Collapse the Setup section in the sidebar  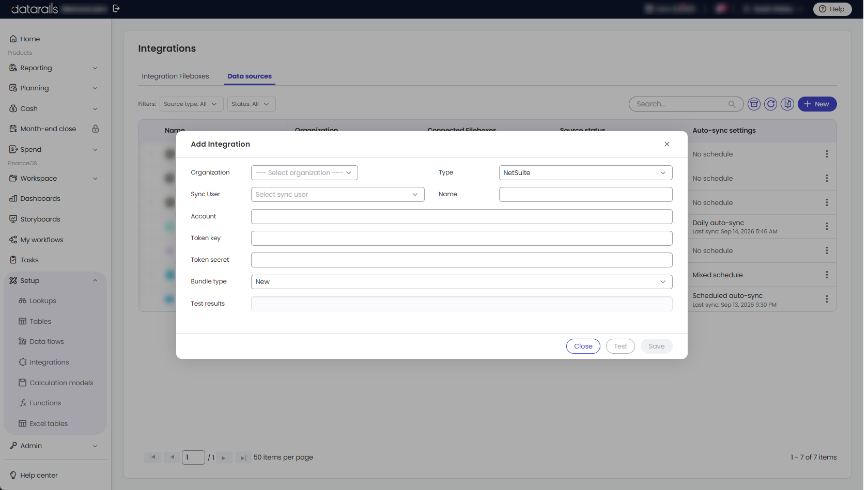tap(95, 280)
